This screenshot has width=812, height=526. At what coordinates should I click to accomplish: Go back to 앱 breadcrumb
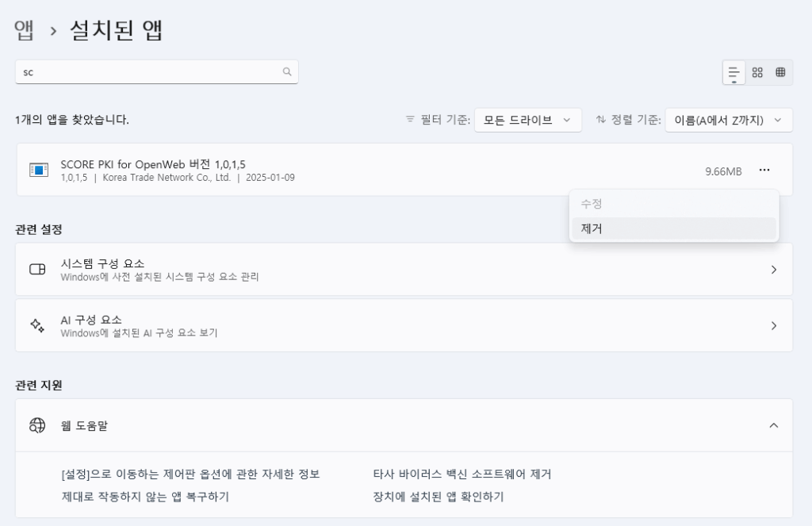coord(24,30)
